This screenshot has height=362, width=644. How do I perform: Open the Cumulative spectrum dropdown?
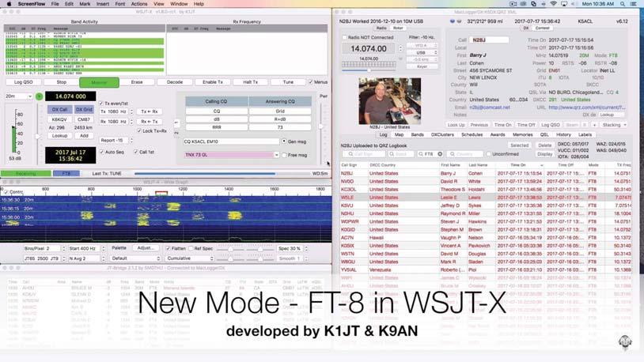(x=190, y=258)
